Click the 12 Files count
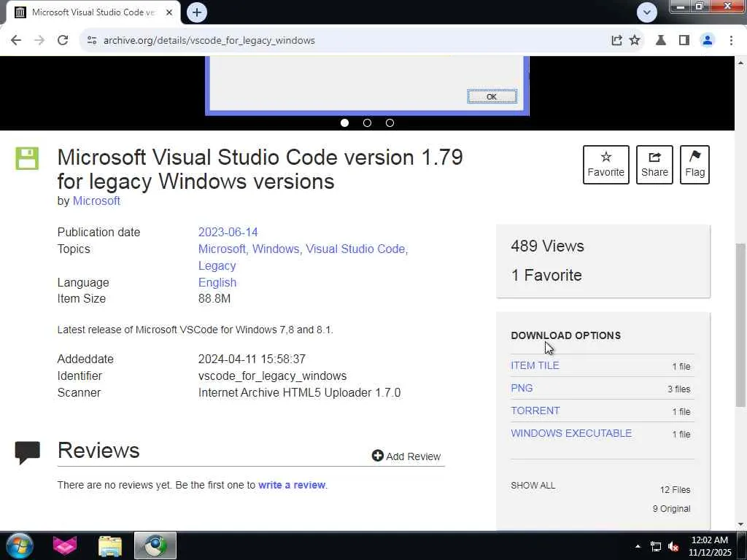 coord(675,489)
